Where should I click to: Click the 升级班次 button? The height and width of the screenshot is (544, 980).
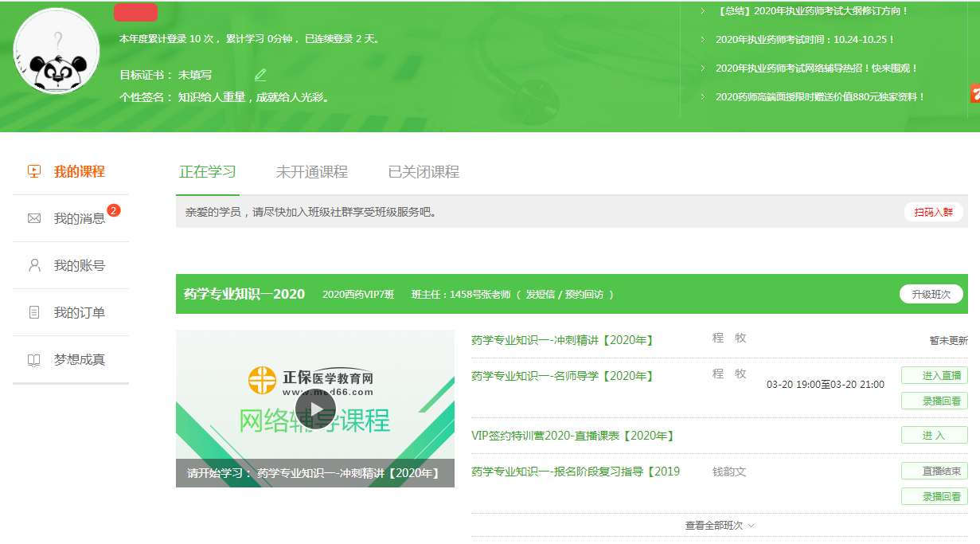tap(931, 294)
